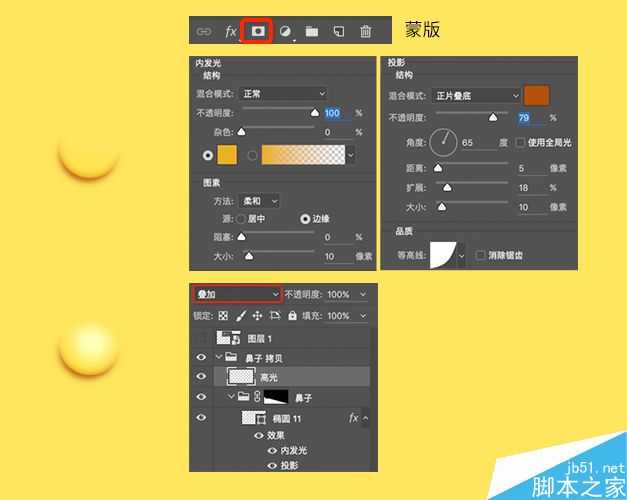Select the 椭圆 11 layer
Image resolution: width=627 pixels, height=500 pixels.
[x=291, y=418]
